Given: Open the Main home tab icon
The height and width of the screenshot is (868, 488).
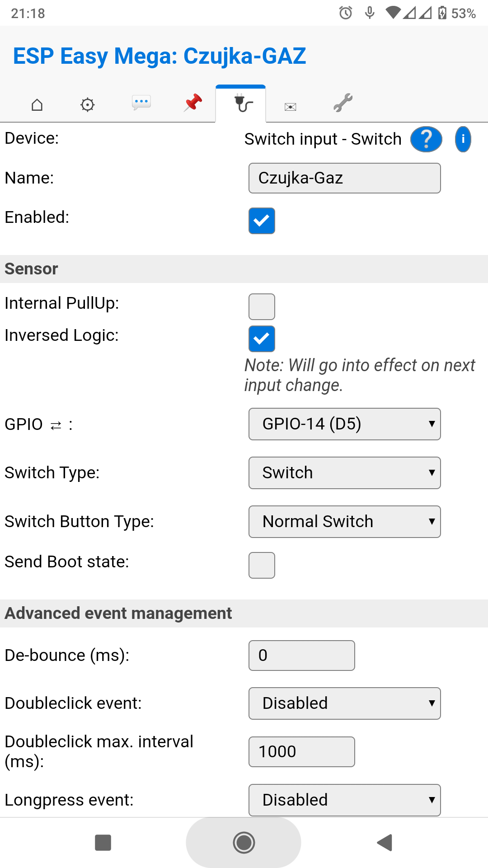Looking at the screenshot, I should 37,105.
